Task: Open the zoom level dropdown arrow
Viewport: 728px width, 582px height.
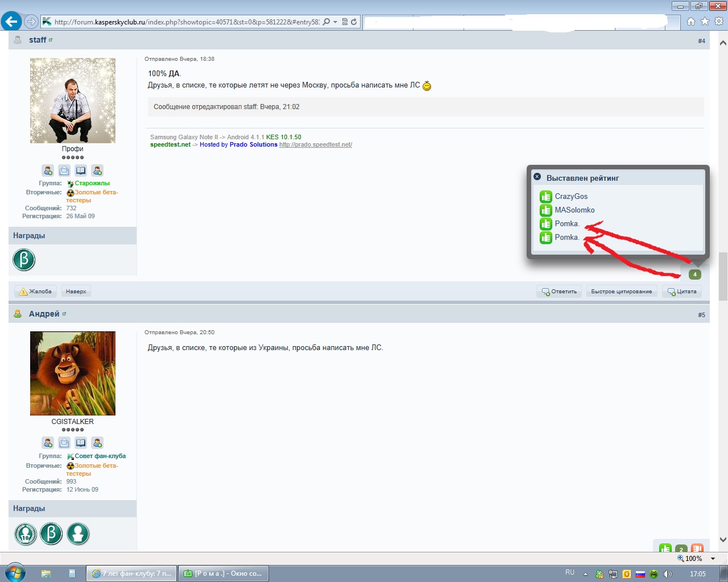Action: [713, 559]
